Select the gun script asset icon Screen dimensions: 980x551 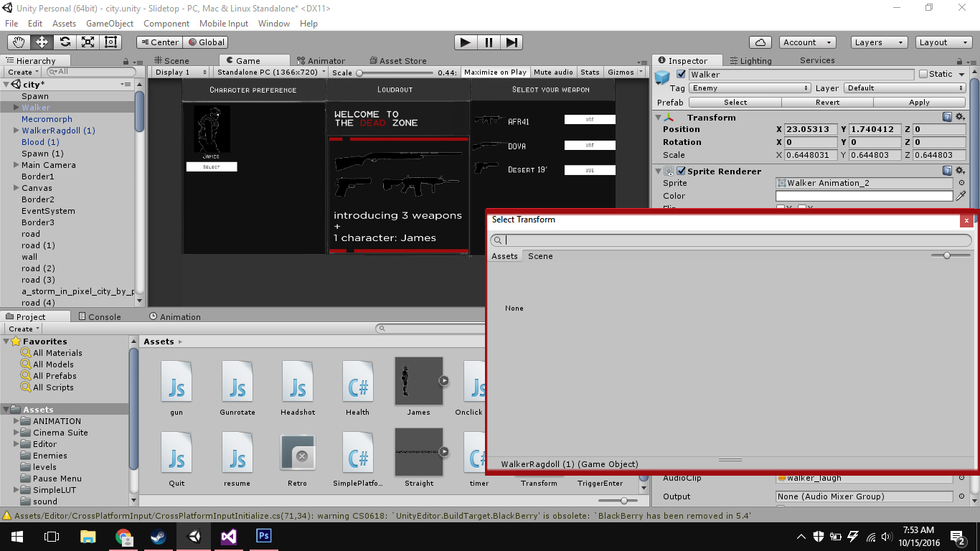pyautogui.click(x=176, y=381)
